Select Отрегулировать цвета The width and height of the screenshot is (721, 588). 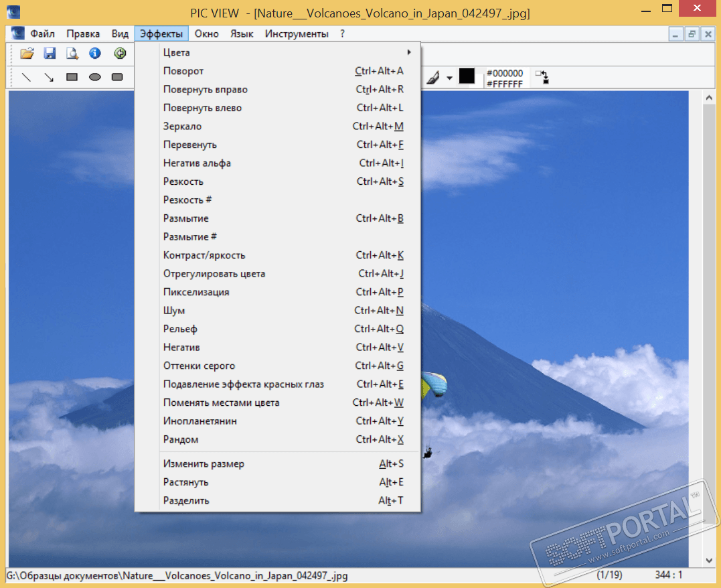(x=278, y=273)
